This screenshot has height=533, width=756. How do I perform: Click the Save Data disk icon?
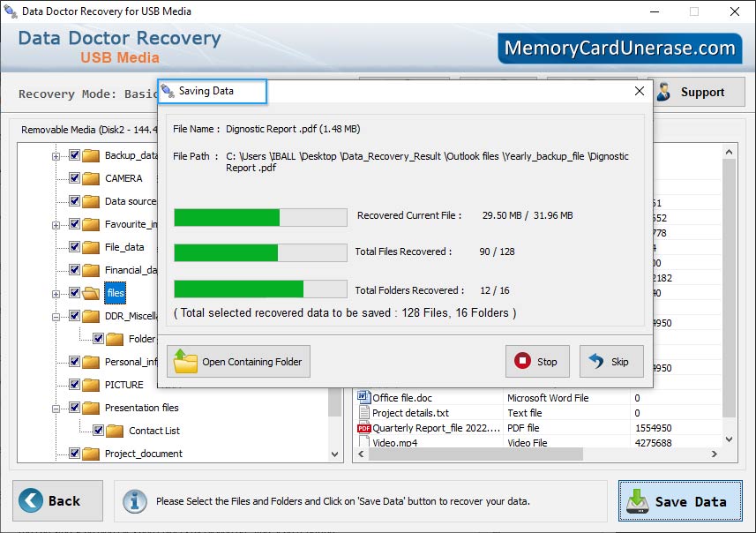coord(638,501)
